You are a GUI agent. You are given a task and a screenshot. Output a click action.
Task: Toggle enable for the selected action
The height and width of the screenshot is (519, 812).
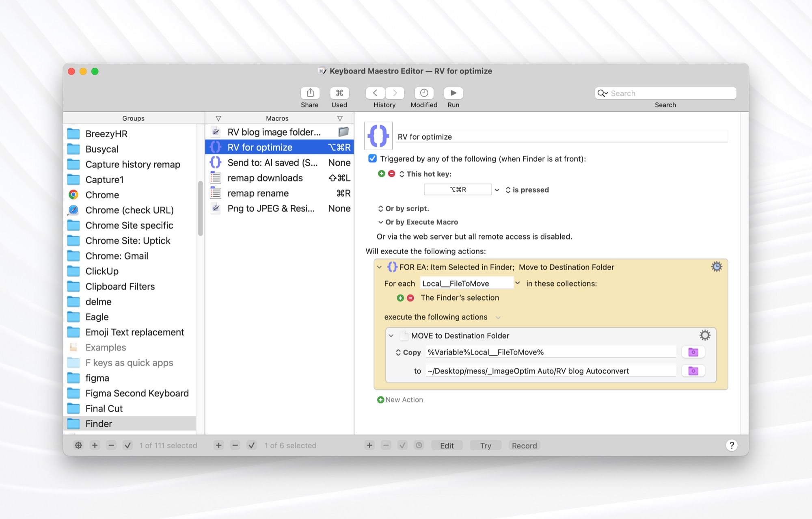[x=402, y=445]
